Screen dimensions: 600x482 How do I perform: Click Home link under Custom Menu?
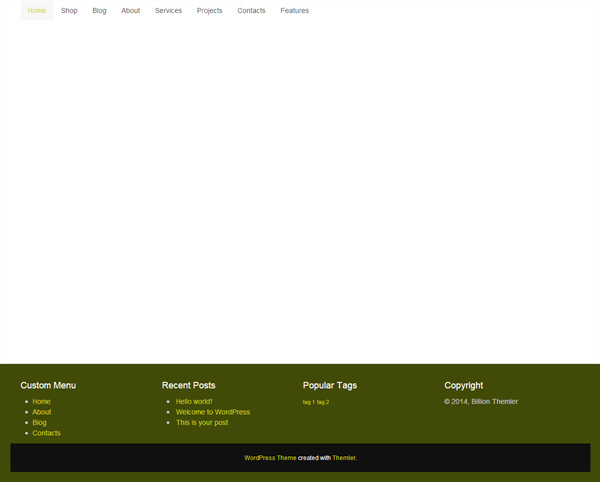tap(41, 401)
